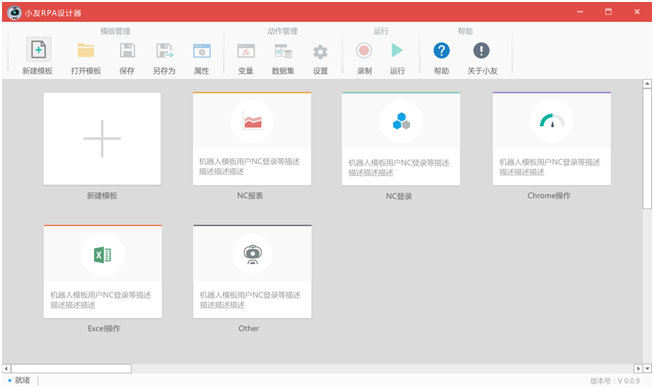Open 设置 gear icon

[320, 52]
